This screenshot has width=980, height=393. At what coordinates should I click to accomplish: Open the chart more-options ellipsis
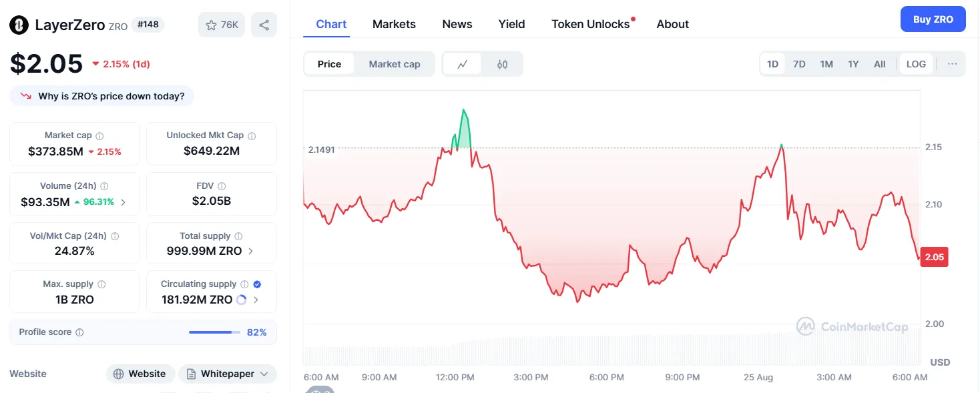(x=952, y=64)
